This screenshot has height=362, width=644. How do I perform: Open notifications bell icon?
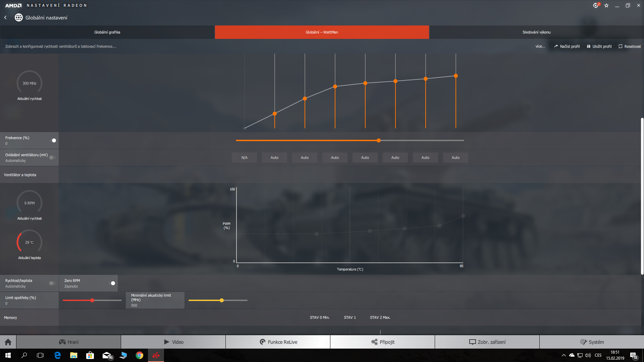596,5
